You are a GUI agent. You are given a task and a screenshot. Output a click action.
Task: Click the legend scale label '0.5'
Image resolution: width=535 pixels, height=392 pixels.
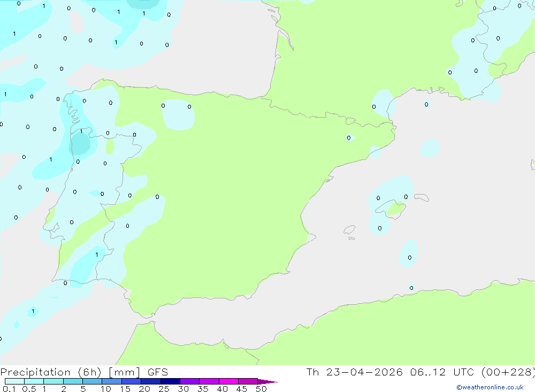coord(29,389)
